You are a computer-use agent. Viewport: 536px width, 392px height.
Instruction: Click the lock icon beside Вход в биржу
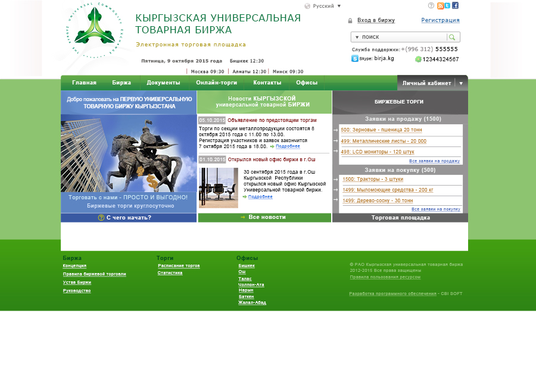pyautogui.click(x=350, y=21)
